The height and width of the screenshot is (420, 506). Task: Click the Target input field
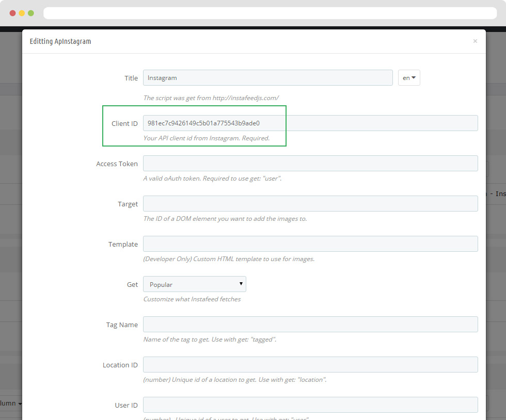[x=310, y=203]
